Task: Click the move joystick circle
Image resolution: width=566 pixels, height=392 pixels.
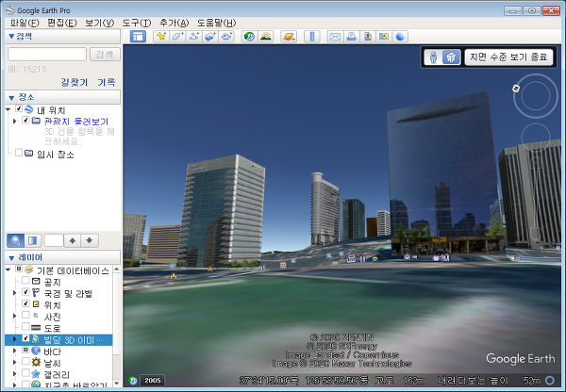Action: pos(536,138)
